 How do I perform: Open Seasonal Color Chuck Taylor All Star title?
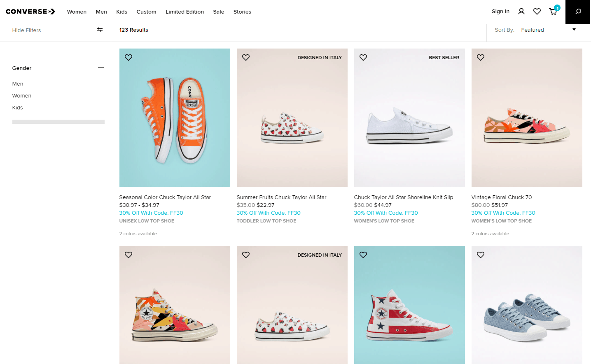click(x=165, y=197)
